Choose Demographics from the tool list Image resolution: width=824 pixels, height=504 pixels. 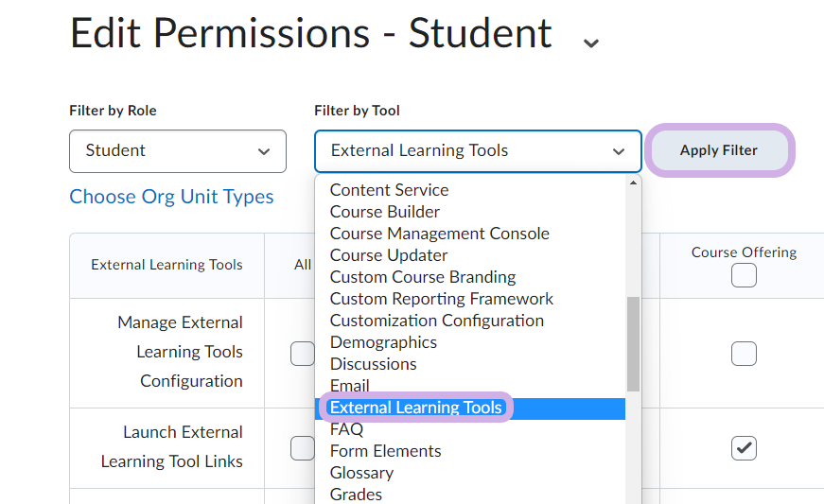tap(383, 342)
